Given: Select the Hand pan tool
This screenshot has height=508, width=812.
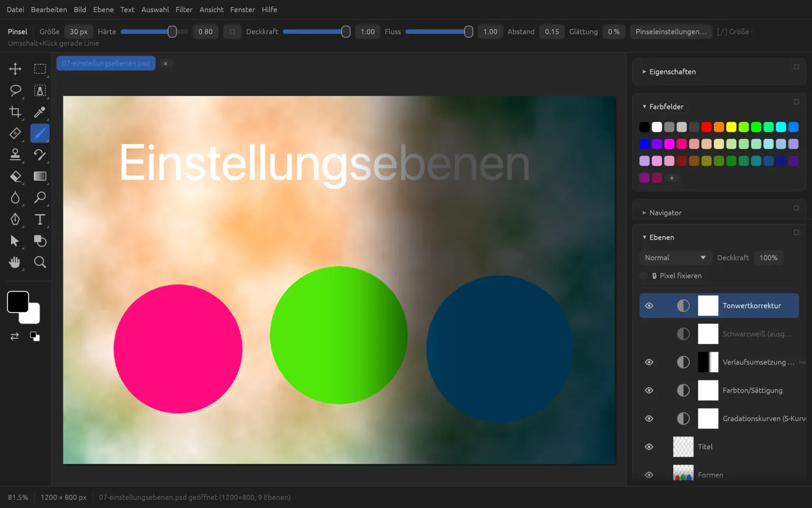Looking at the screenshot, I should click(15, 262).
